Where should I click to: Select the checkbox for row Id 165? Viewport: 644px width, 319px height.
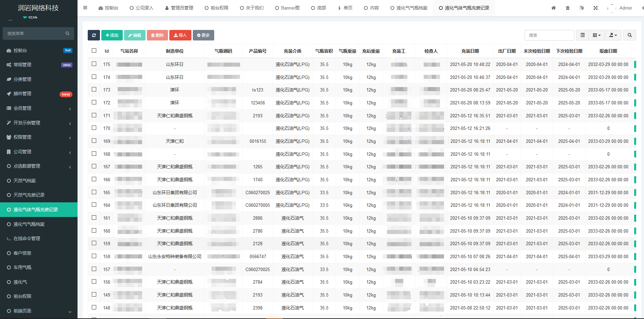pos(94,192)
